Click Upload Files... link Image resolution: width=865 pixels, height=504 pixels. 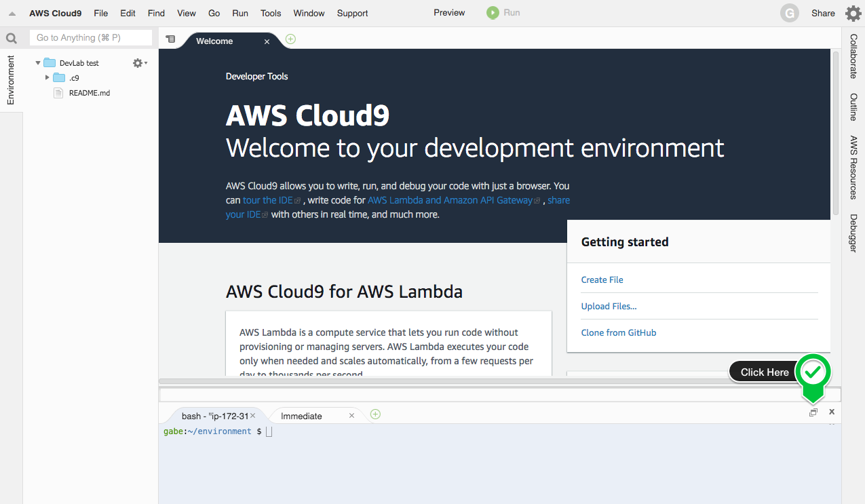609,306
